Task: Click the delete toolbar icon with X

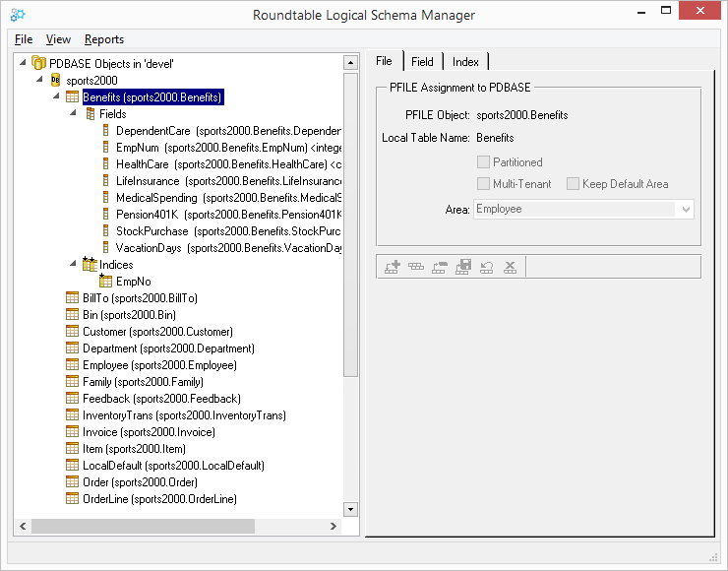Action: tap(511, 267)
